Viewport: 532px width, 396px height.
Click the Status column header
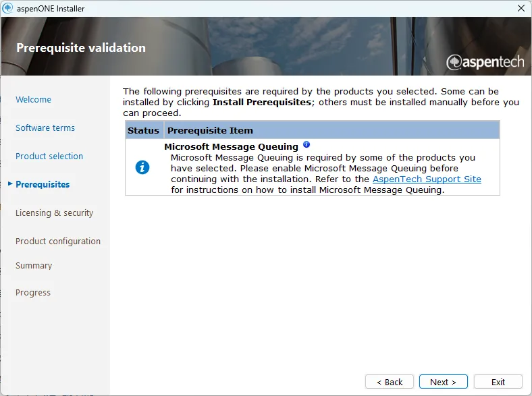pos(144,130)
